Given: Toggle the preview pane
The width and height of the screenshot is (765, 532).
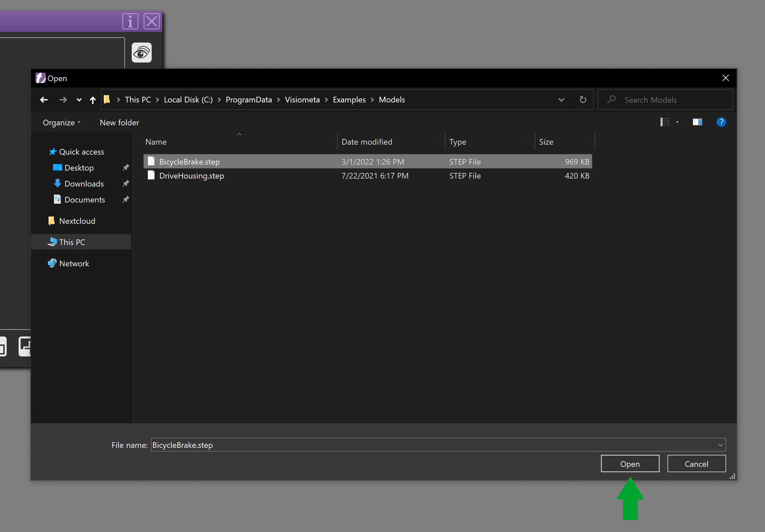Looking at the screenshot, I should [697, 122].
